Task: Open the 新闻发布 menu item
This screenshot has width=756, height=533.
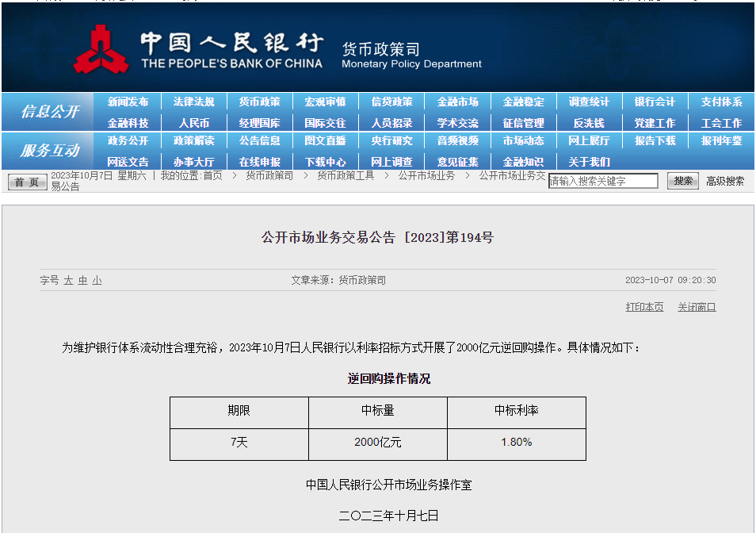Action: pyautogui.click(x=128, y=102)
